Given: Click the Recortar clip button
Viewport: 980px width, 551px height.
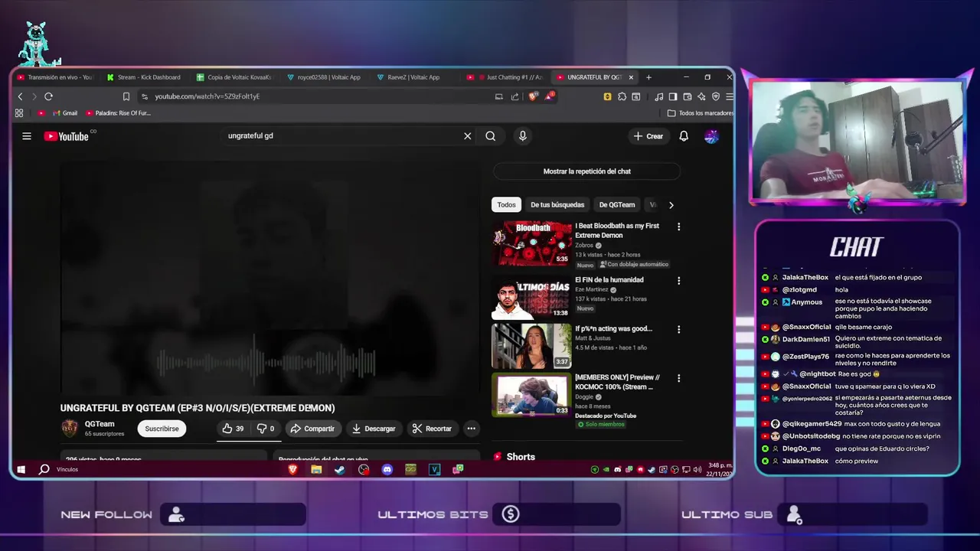Looking at the screenshot, I should (433, 429).
